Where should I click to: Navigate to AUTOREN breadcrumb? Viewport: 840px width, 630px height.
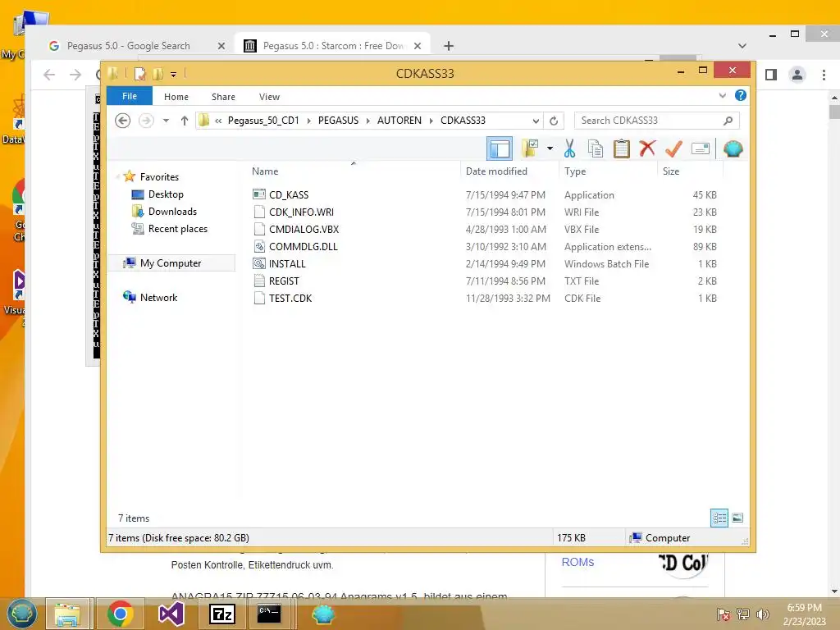pos(399,121)
